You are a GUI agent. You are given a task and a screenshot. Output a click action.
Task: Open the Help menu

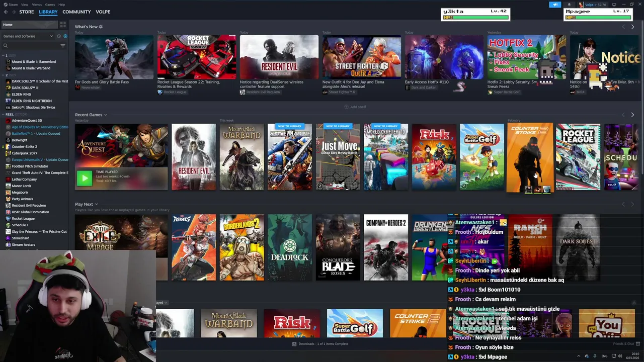(x=61, y=5)
